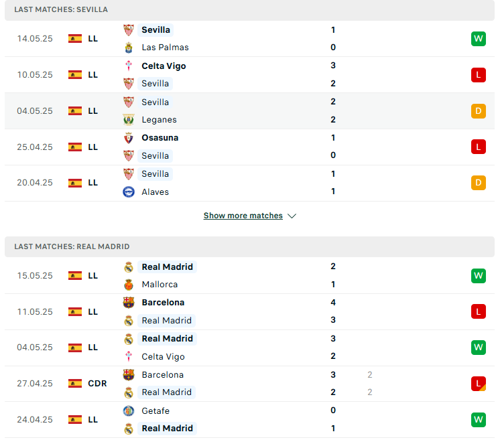Expand Show more matches
The width and height of the screenshot is (500, 448).
[x=243, y=216]
